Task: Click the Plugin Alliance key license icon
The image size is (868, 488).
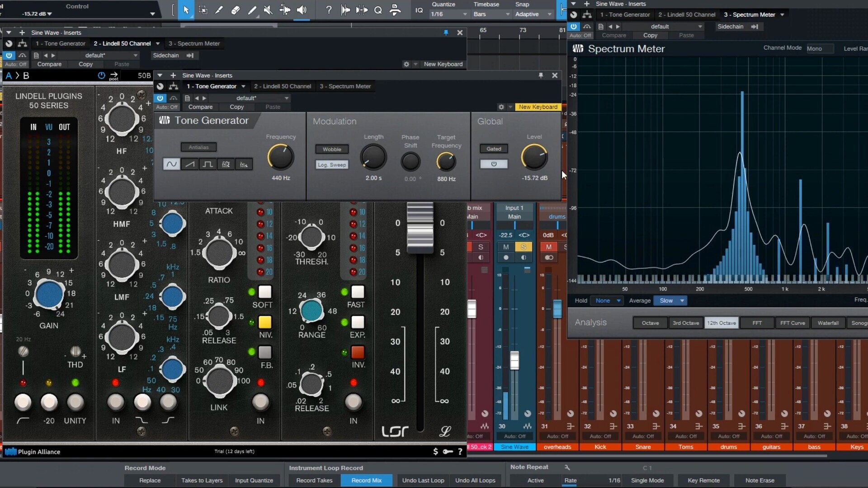Action: [x=448, y=451]
